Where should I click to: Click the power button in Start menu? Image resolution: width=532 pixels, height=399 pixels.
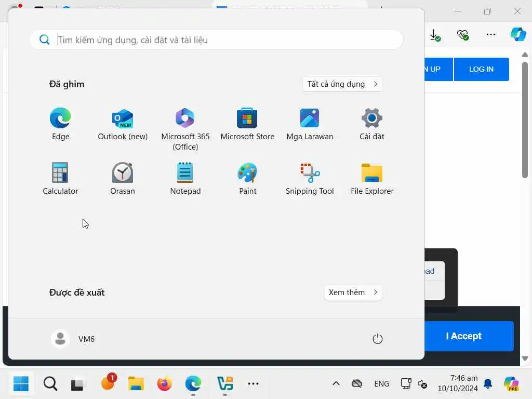point(377,339)
